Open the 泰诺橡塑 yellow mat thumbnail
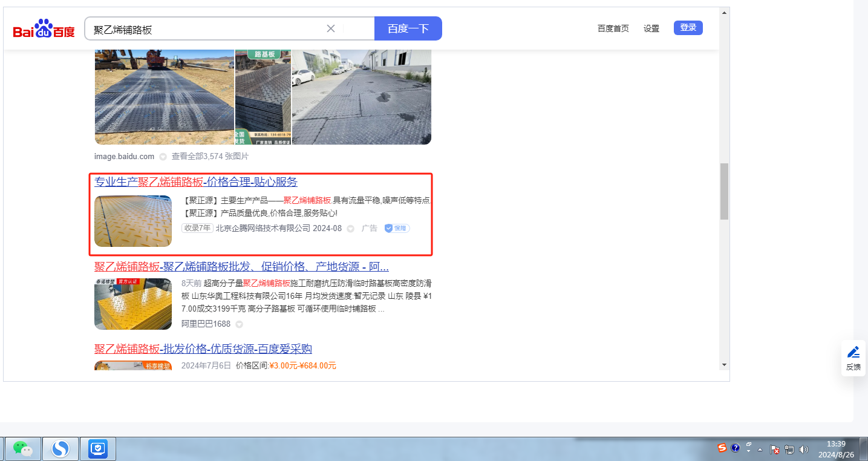The height and width of the screenshot is (461, 868). pyautogui.click(x=133, y=304)
